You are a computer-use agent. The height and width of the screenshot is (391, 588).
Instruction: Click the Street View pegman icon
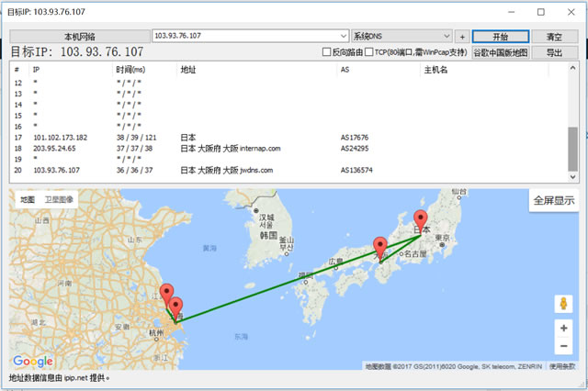(x=563, y=304)
